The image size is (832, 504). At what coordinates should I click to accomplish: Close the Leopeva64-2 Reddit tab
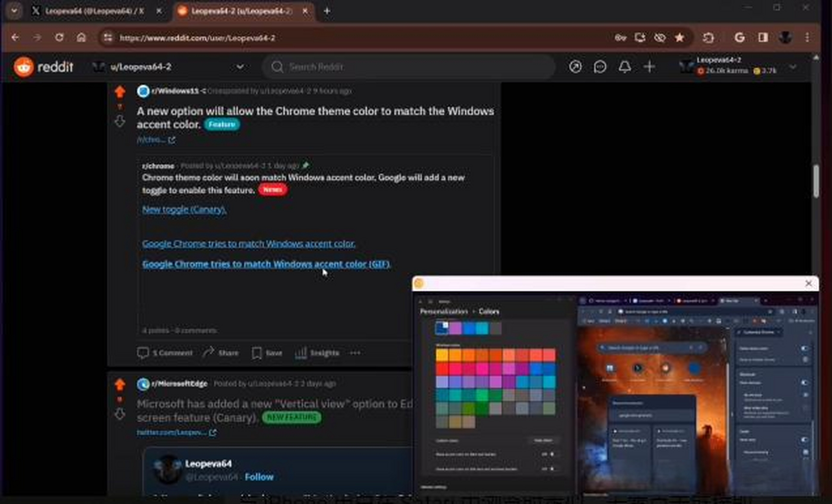point(305,11)
